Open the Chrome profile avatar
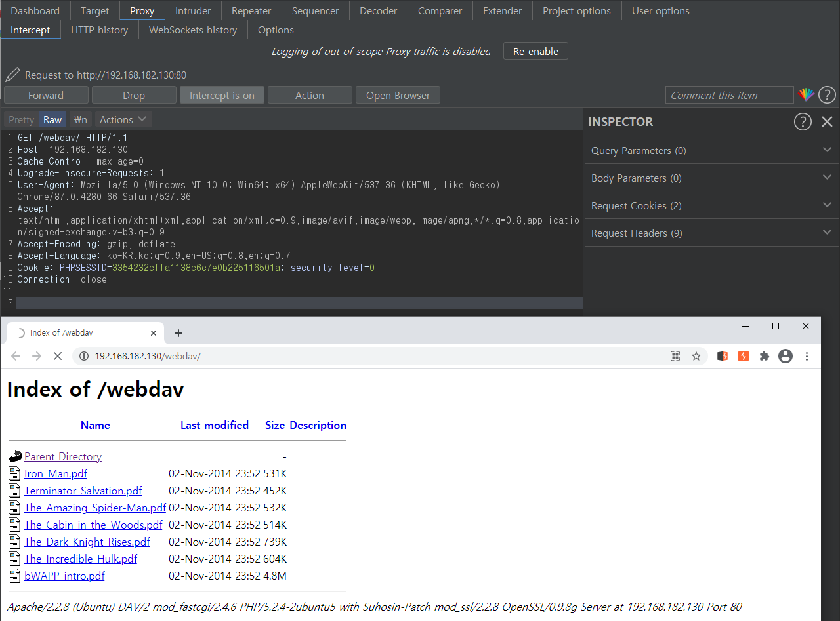This screenshot has height=621, width=840. [786, 356]
